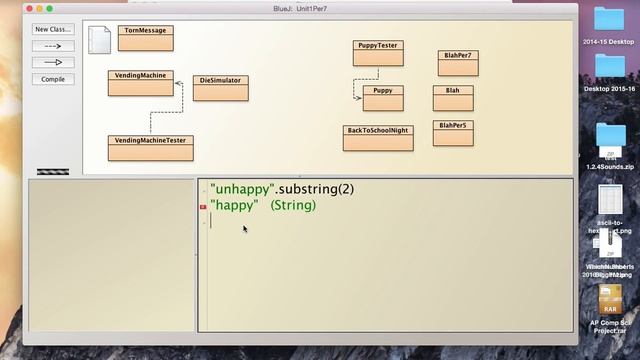Image resolution: width=640 pixels, height=360 pixels.
Task: Select the solid inheritance arrow tool
Action: 53,62
